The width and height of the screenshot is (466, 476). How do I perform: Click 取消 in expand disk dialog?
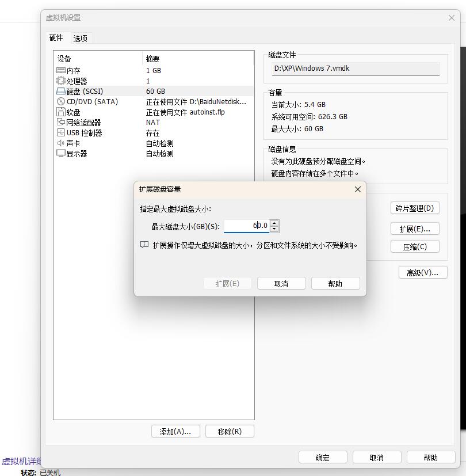(x=281, y=284)
